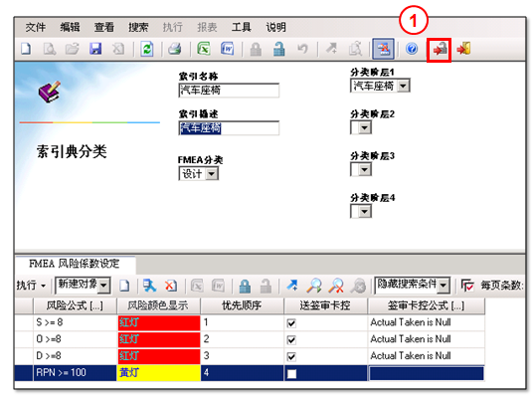
Task: Click the green refresh icon
Action: (147, 49)
